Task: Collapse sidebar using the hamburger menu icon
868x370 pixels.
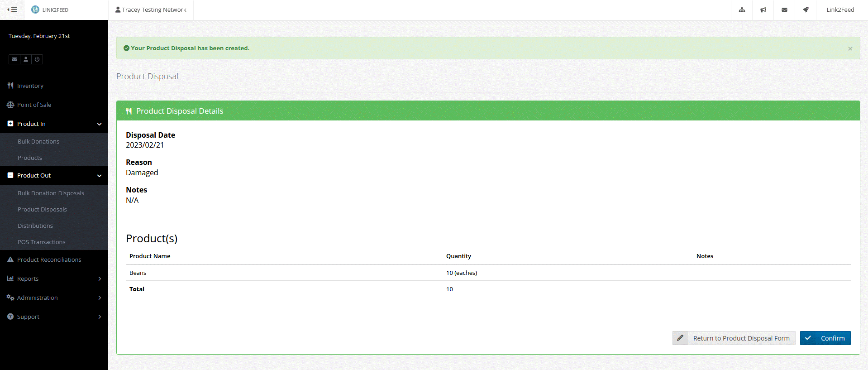Action: tap(12, 10)
